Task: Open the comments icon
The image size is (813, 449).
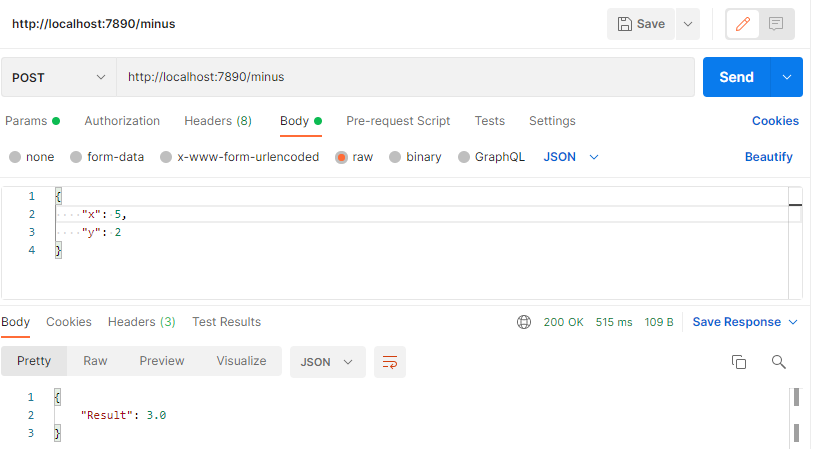Action: [x=776, y=24]
